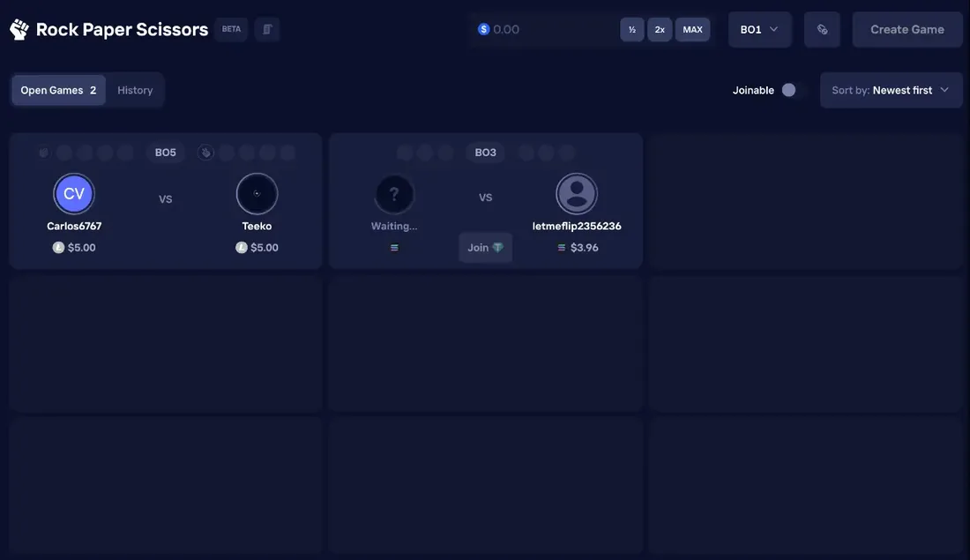Screen dimensions: 970x560
Task: Open the rules document icon beside BETA
Action: tap(267, 29)
